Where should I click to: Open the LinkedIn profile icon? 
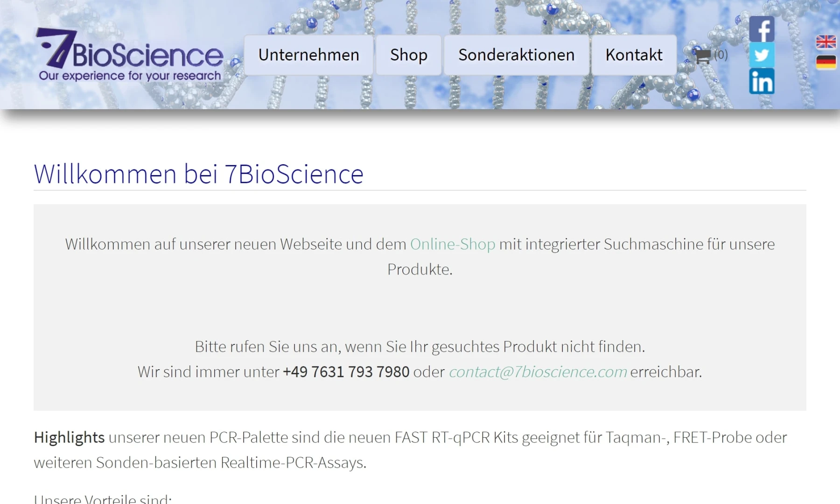762,81
